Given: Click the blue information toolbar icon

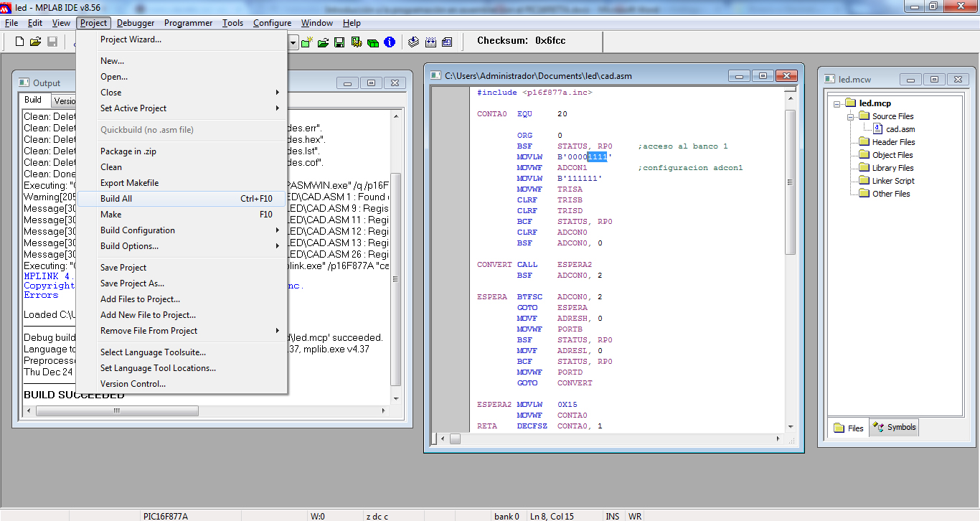Looking at the screenshot, I should (x=390, y=42).
